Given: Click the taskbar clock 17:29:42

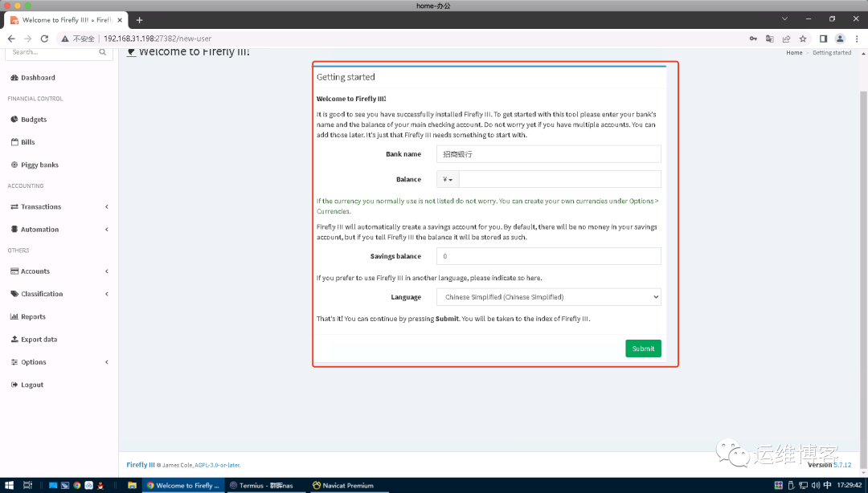Looking at the screenshot, I should click(850, 485).
